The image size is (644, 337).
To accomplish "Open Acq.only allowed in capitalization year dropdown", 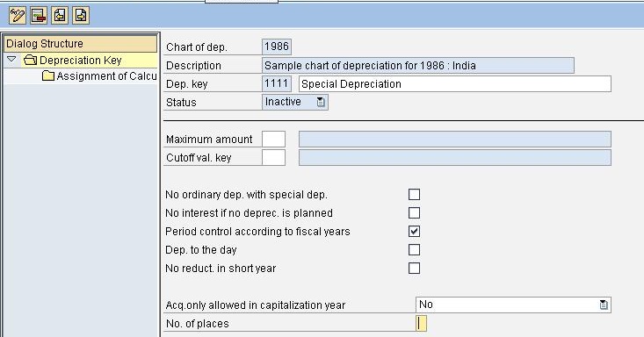I will tap(604, 305).
